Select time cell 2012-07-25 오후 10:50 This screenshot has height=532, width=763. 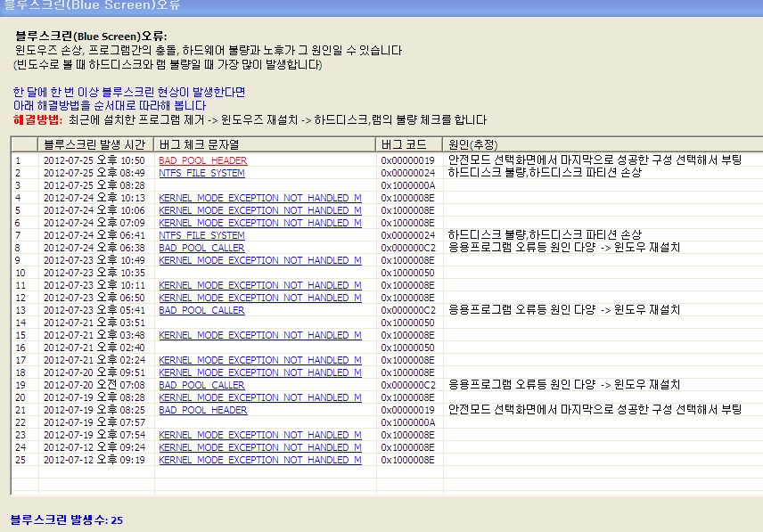tap(94, 160)
